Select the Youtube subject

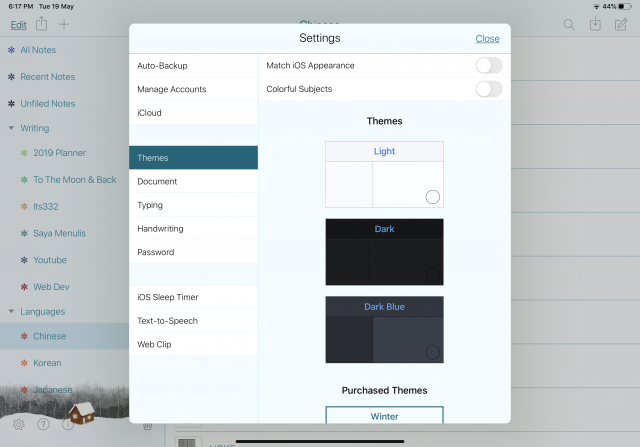point(50,260)
